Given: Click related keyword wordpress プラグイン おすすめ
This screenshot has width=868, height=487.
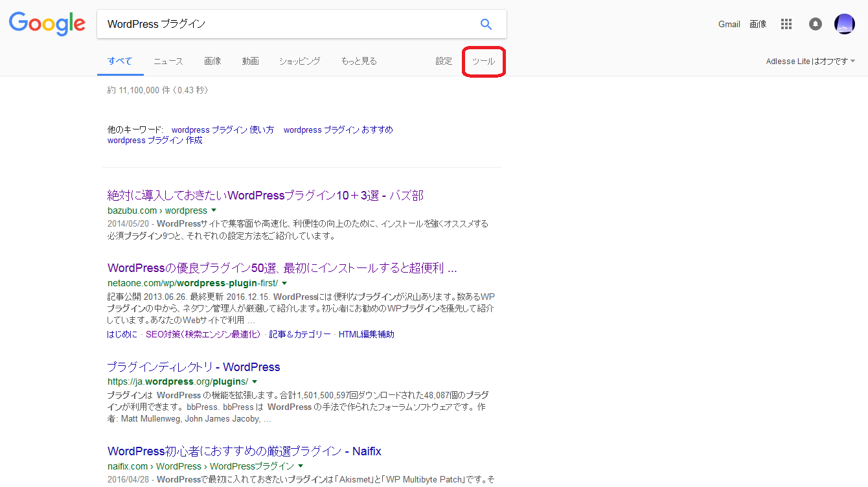Looking at the screenshot, I should tap(338, 130).
